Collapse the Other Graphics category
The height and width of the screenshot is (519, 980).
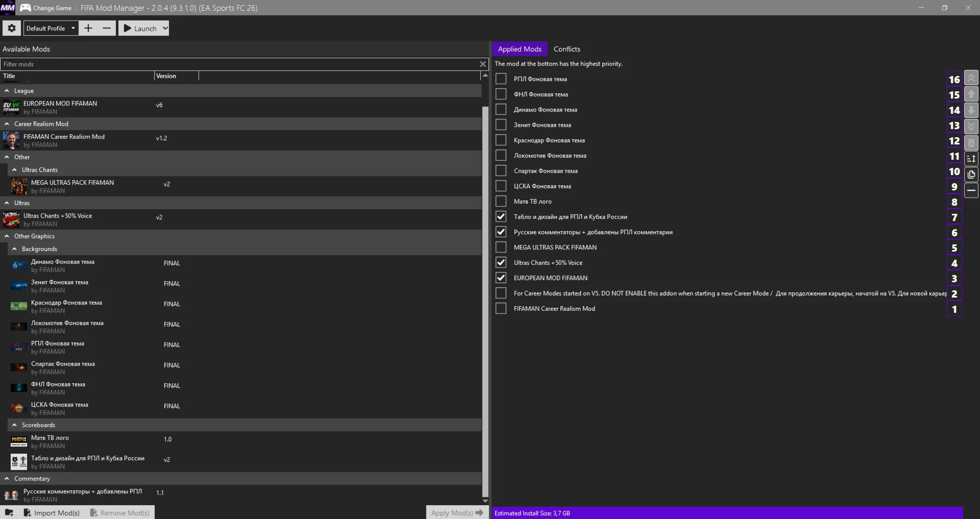(7, 236)
